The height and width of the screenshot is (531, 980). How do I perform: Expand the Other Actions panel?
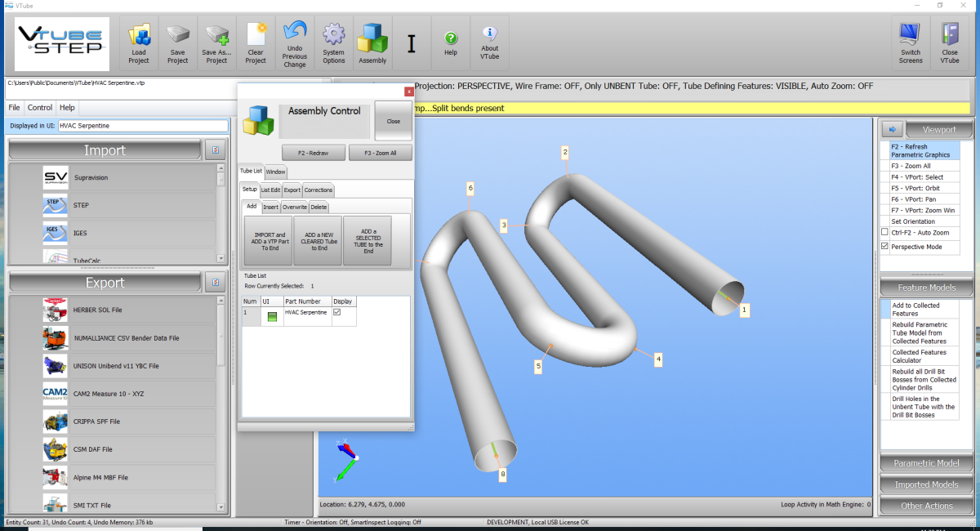coord(926,506)
